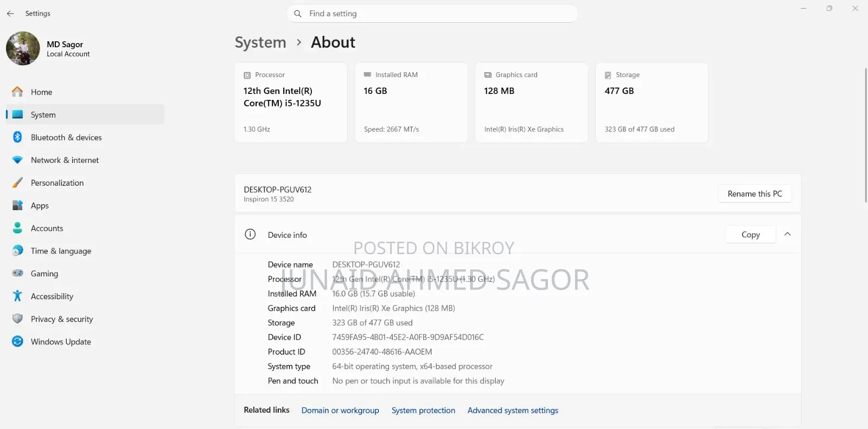Open Advanced system settings link
868x429 pixels.
pos(513,411)
